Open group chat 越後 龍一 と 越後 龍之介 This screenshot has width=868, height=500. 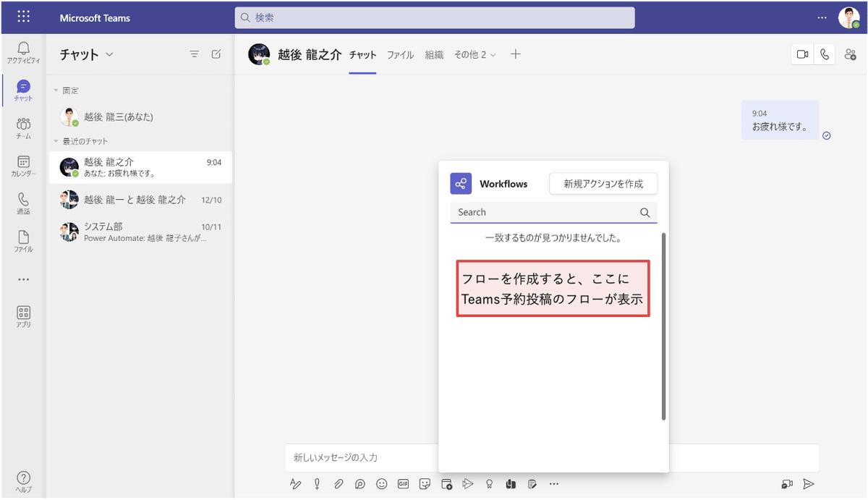141,200
